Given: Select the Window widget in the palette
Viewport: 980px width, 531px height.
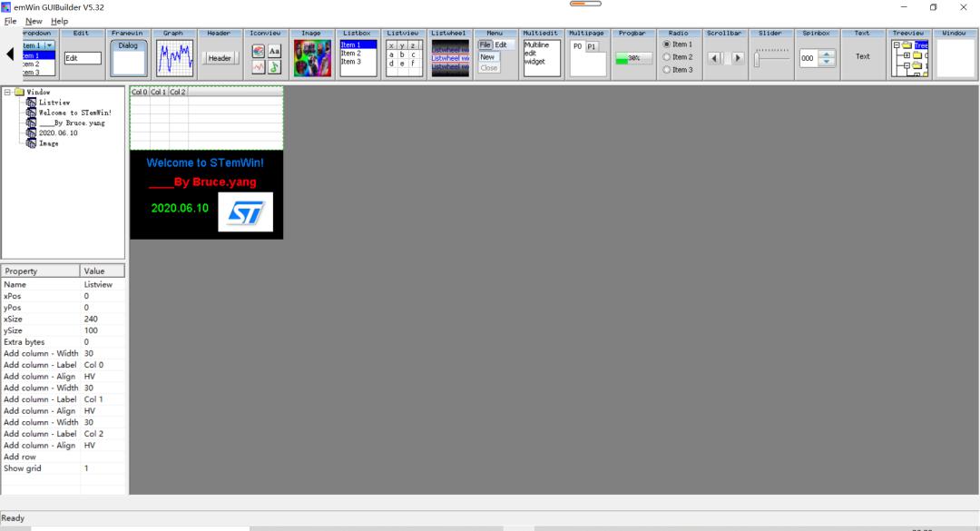Looking at the screenshot, I should click(955, 54).
